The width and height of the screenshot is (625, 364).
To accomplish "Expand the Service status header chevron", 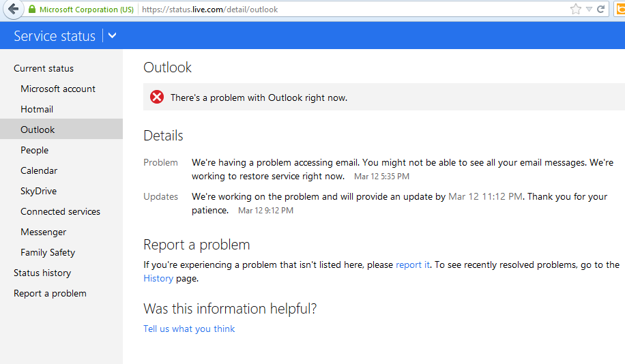I will (x=113, y=35).
